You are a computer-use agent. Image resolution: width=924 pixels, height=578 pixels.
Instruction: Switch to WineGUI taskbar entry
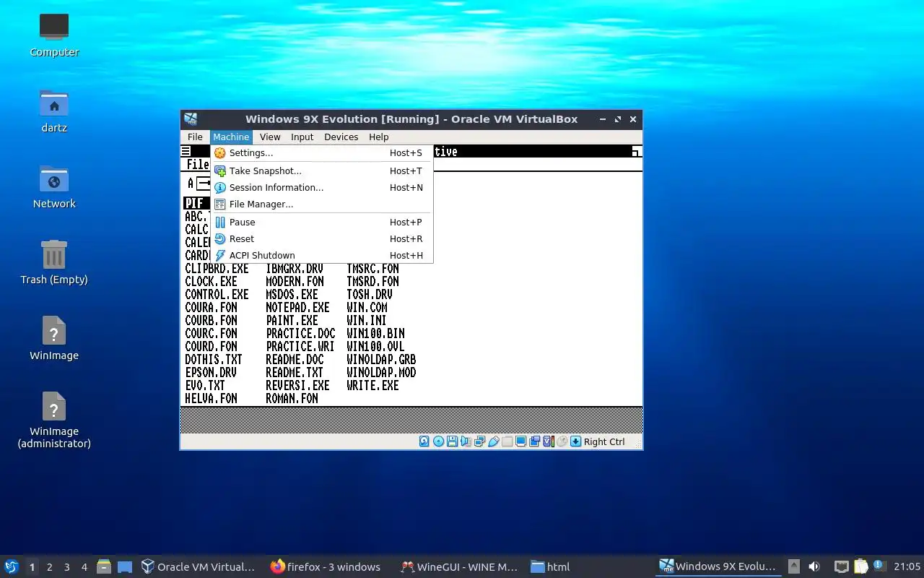tap(459, 566)
